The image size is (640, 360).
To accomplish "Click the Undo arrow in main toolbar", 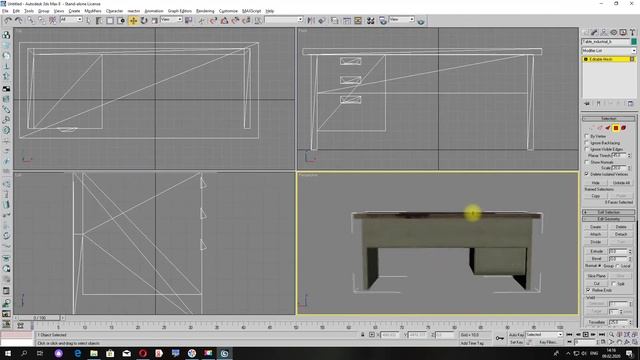I will (8, 20).
